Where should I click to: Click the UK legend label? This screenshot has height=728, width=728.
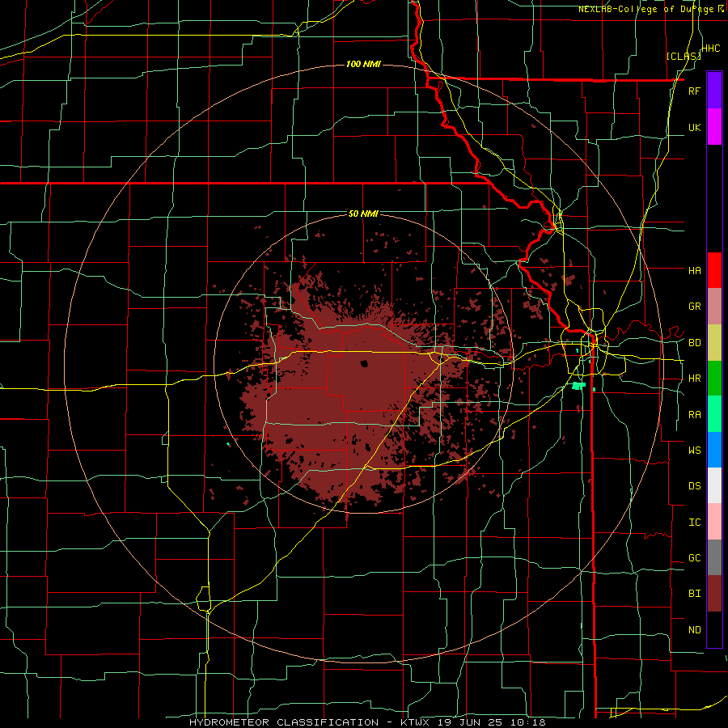tap(694, 128)
